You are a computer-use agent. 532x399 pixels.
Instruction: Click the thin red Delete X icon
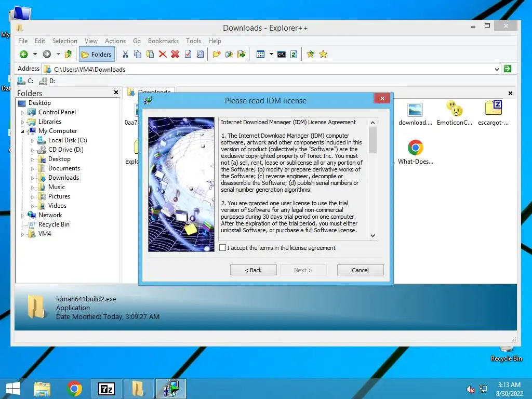point(163,54)
